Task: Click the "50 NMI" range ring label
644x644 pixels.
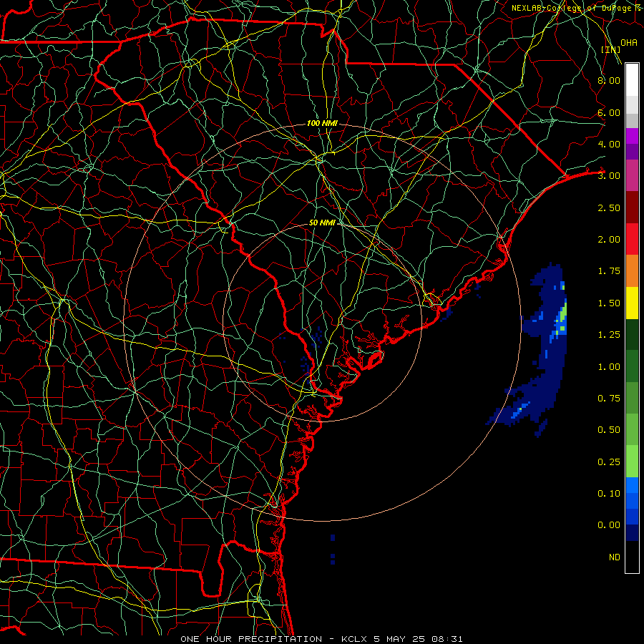Action: [x=323, y=223]
